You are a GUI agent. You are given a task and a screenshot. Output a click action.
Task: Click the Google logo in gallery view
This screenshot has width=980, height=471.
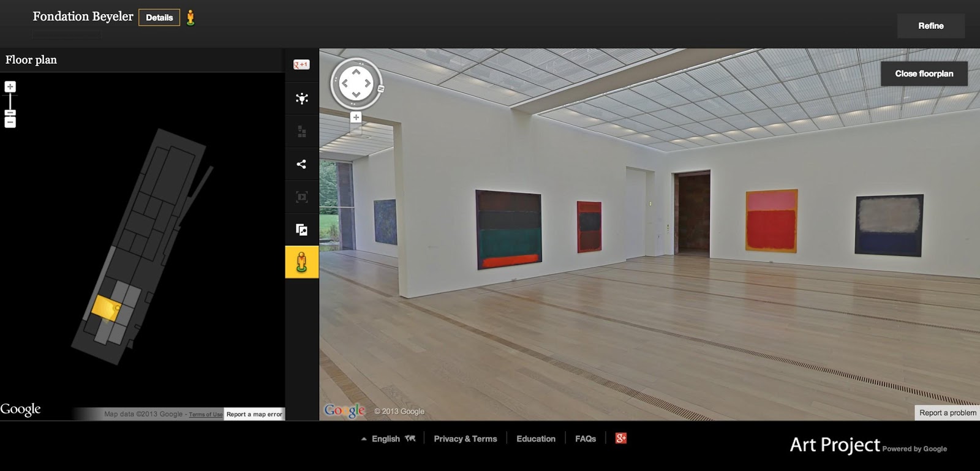pyautogui.click(x=345, y=410)
